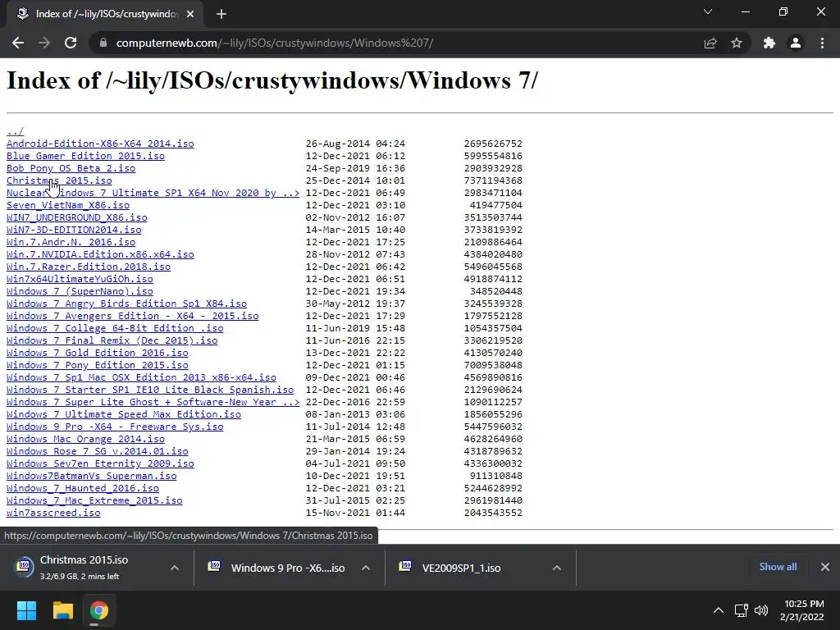
Task: Open the volume tray icon
Action: click(x=760, y=610)
